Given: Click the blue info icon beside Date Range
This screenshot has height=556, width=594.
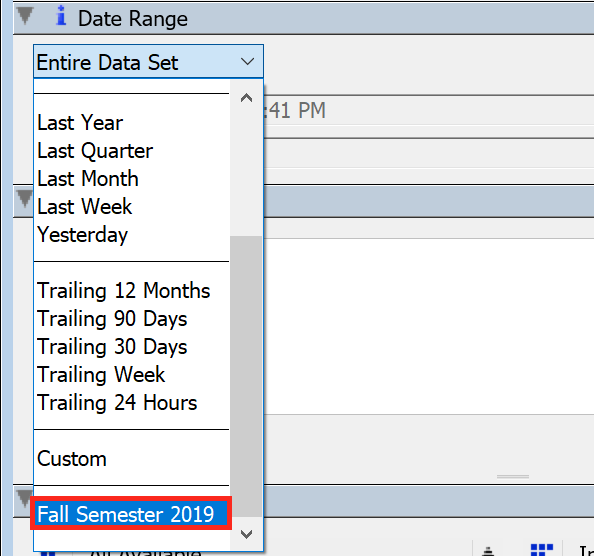Looking at the screenshot, I should [x=61, y=16].
